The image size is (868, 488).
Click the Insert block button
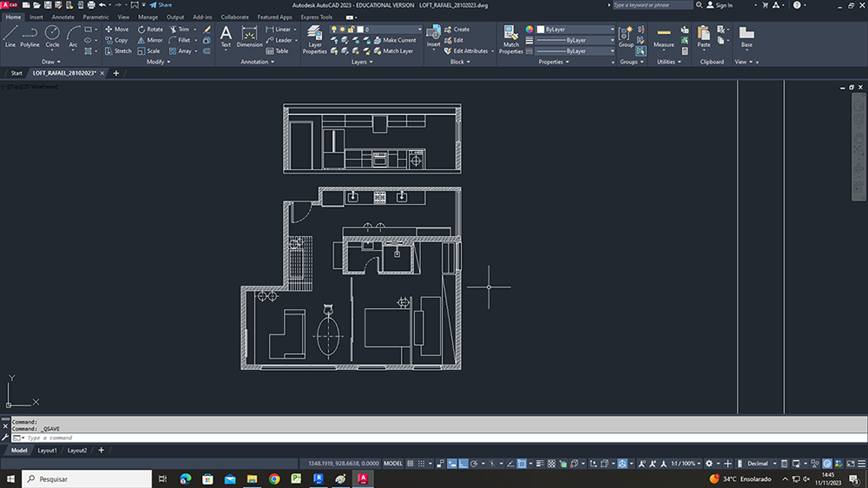coord(433,37)
